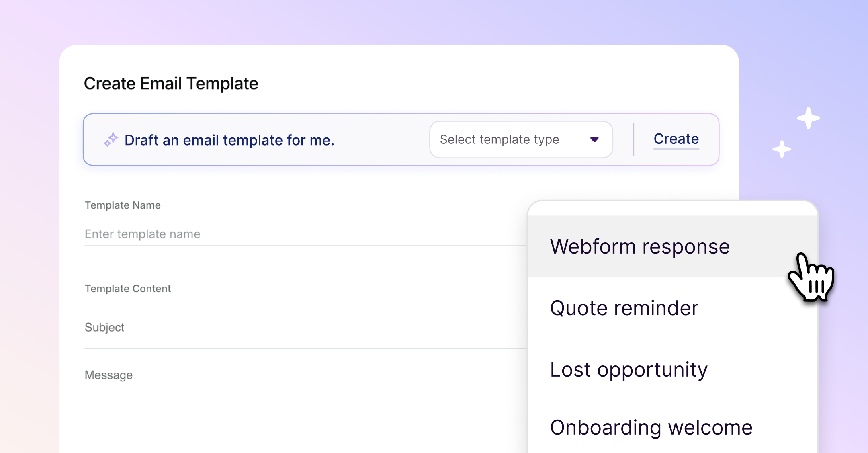The width and height of the screenshot is (868, 453).
Task: Open the "Select template type" placeholder text
Action: [499, 139]
